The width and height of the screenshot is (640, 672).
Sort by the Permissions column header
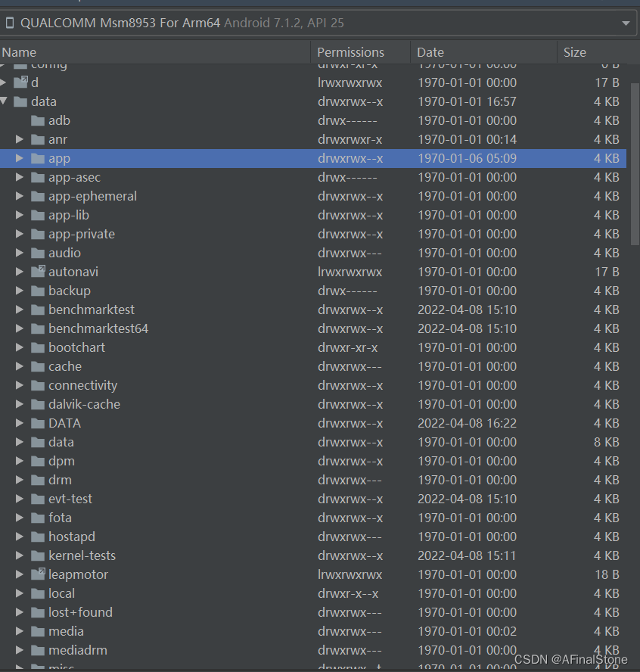point(350,52)
